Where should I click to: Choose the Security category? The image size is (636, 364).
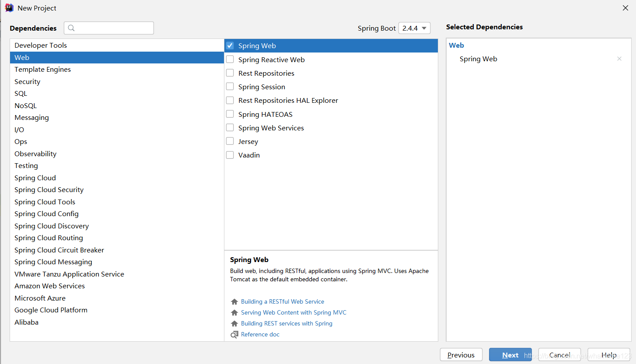point(117,81)
